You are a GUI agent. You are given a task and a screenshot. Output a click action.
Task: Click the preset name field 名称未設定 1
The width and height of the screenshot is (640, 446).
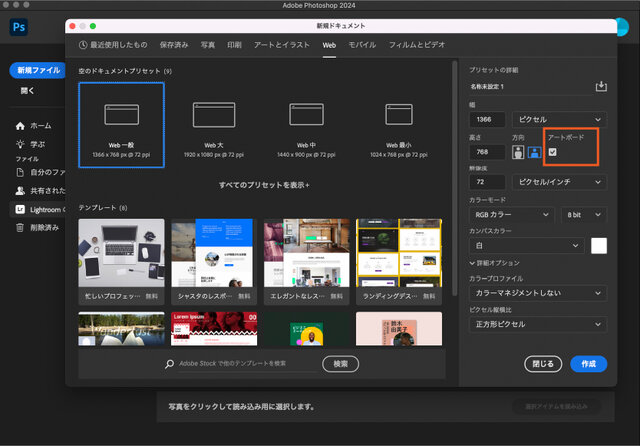click(531, 87)
